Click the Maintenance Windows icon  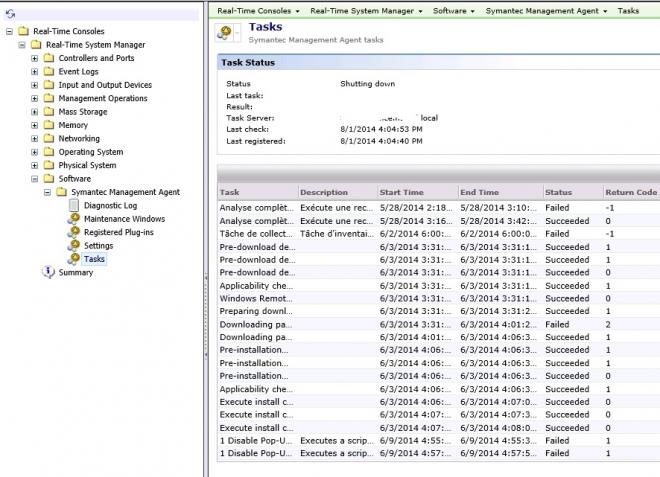[x=74, y=219]
